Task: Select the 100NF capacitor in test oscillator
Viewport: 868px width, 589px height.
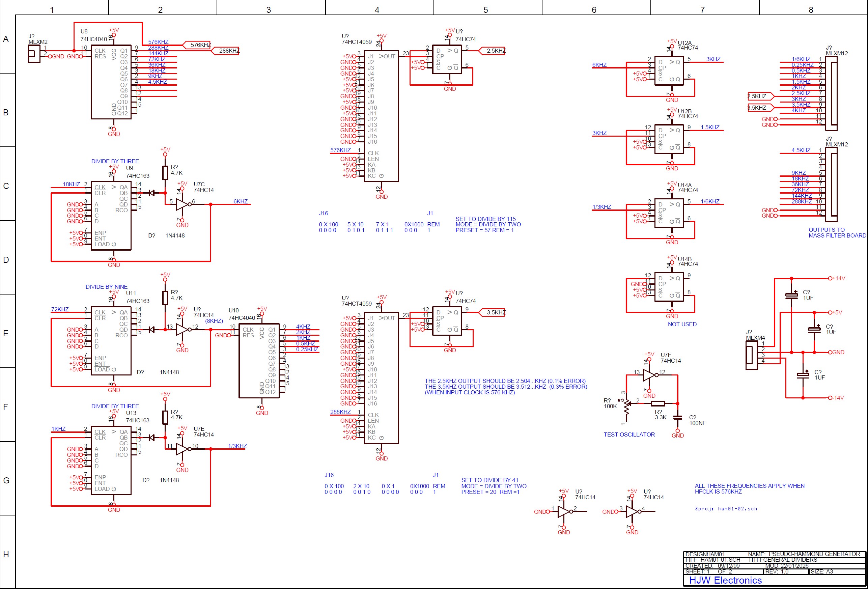Action: (x=677, y=418)
